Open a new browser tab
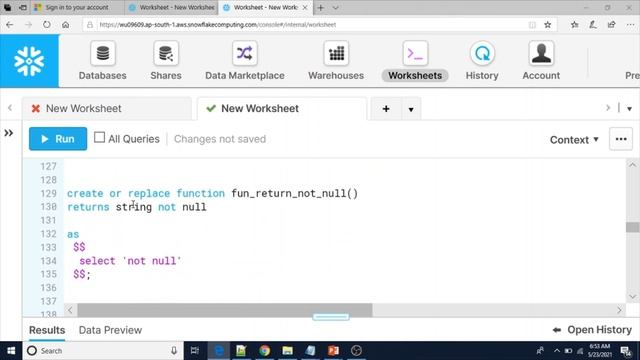640x360 pixels. [321, 8]
